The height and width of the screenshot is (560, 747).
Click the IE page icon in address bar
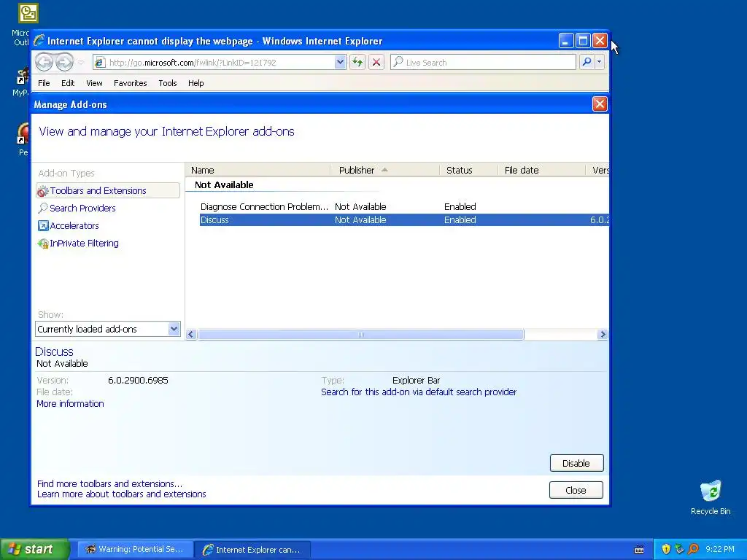[x=99, y=63]
